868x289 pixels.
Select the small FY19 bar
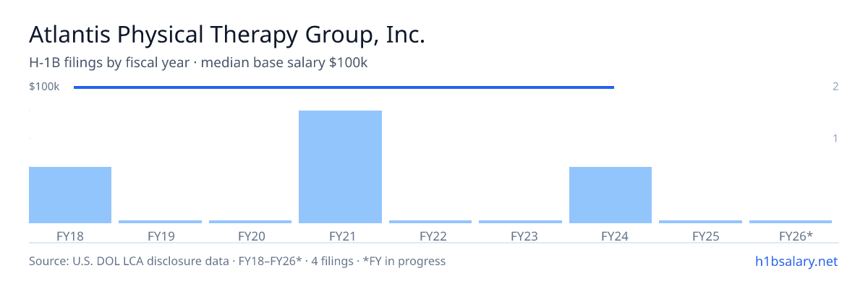(x=160, y=222)
